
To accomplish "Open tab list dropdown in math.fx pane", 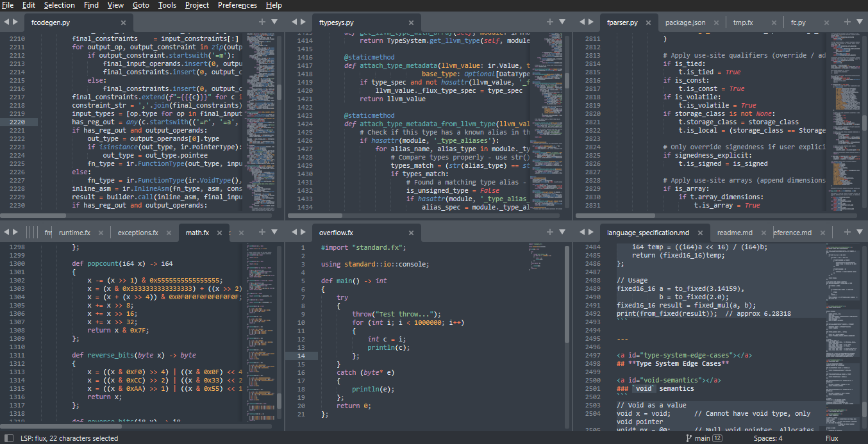I will point(274,232).
